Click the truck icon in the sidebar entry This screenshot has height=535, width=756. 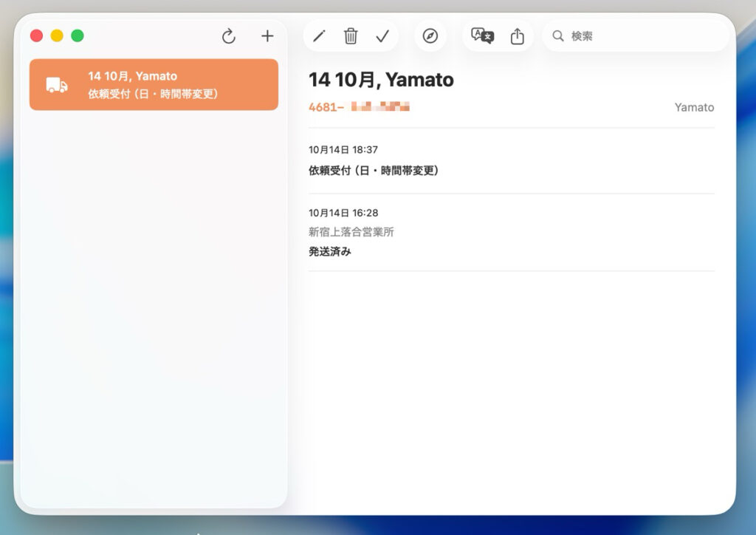point(57,85)
